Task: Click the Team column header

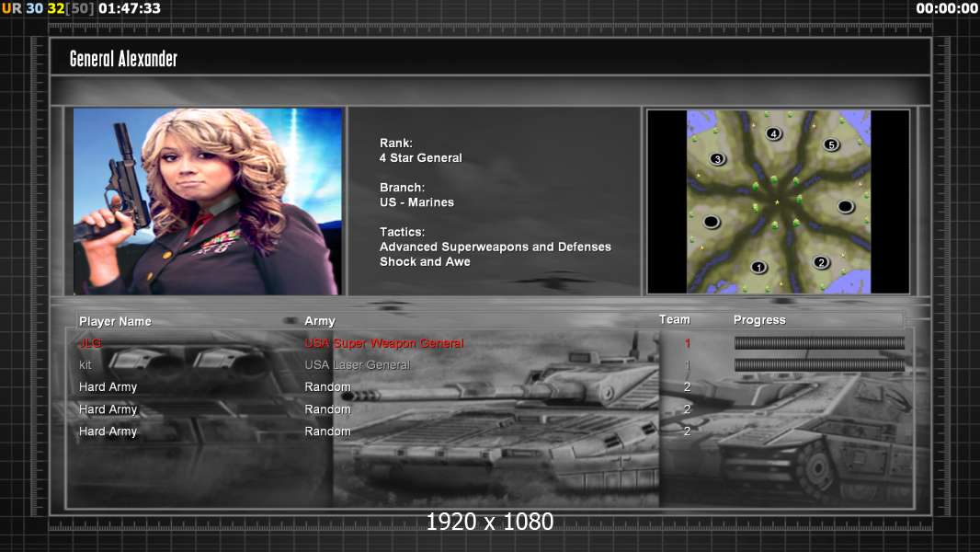Action: 675,319
